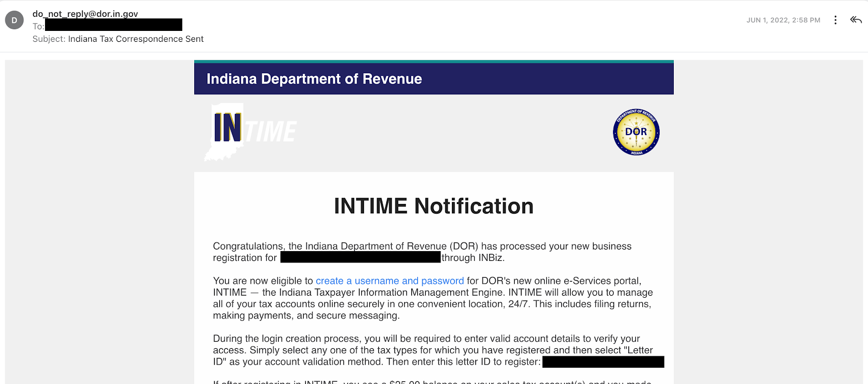Open the three-dot more options menu

835,20
